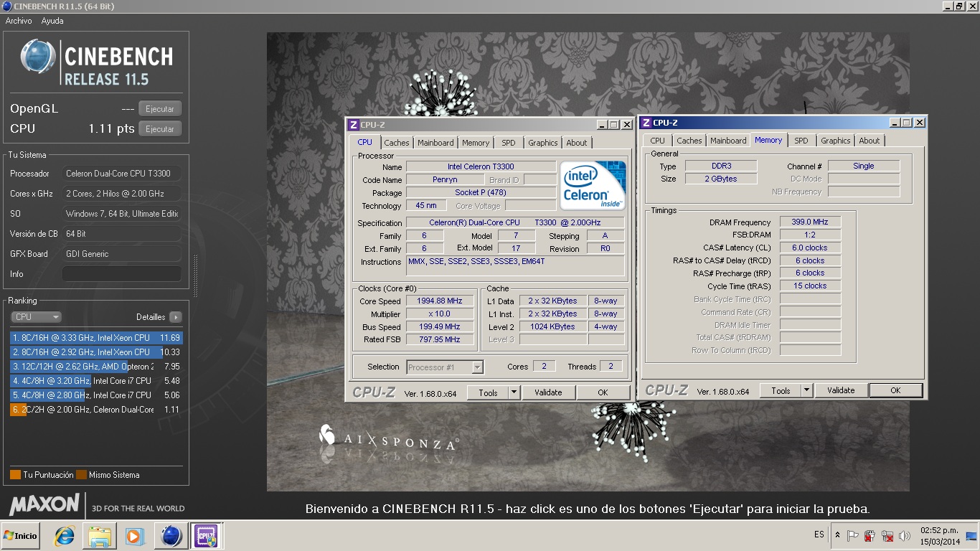Click volume speaker icon in tray
This screenshot has height=551, width=980.
[905, 535]
